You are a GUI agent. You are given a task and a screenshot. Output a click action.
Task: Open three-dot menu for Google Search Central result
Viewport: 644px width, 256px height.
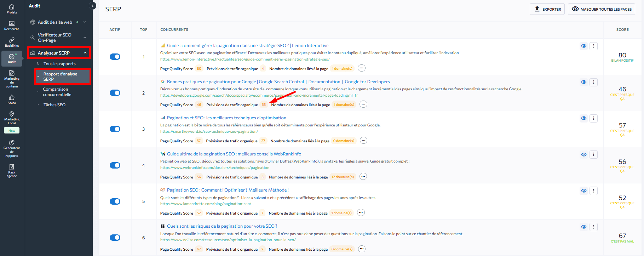click(594, 82)
